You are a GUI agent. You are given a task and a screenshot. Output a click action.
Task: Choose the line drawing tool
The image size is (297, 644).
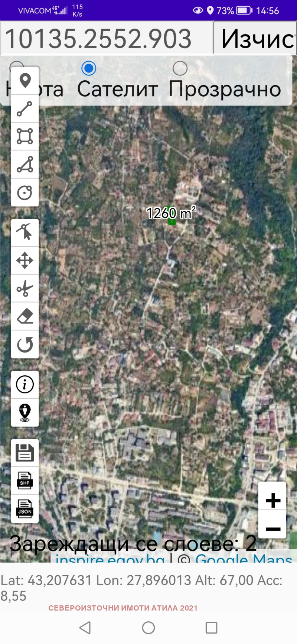pyautogui.click(x=25, y=109)
